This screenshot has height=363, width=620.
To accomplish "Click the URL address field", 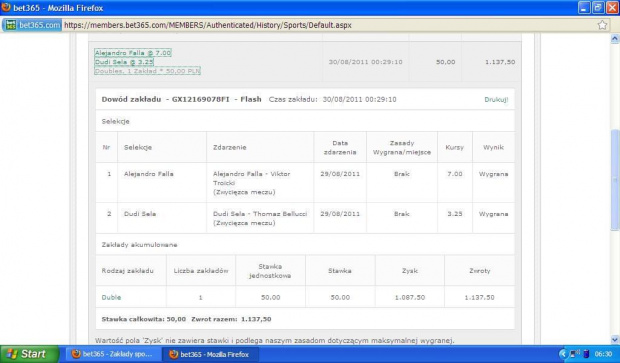I will tap(328, 25).
